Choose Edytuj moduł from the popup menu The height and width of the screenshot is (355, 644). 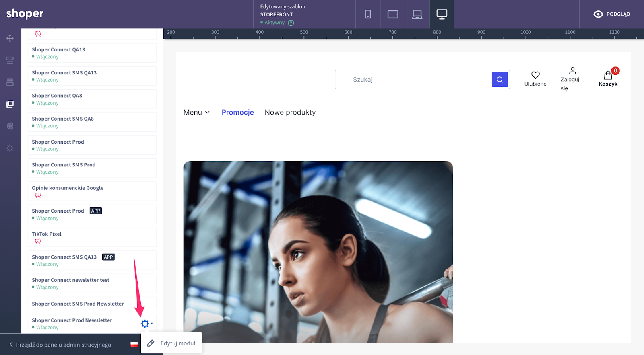pos(172,343)
